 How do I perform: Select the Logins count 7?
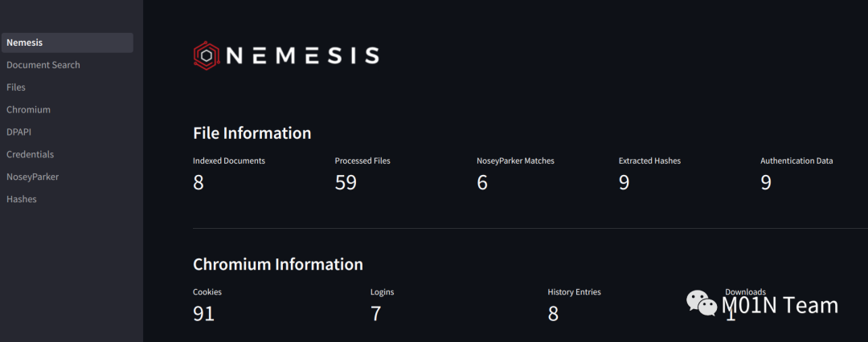point(376,314)
